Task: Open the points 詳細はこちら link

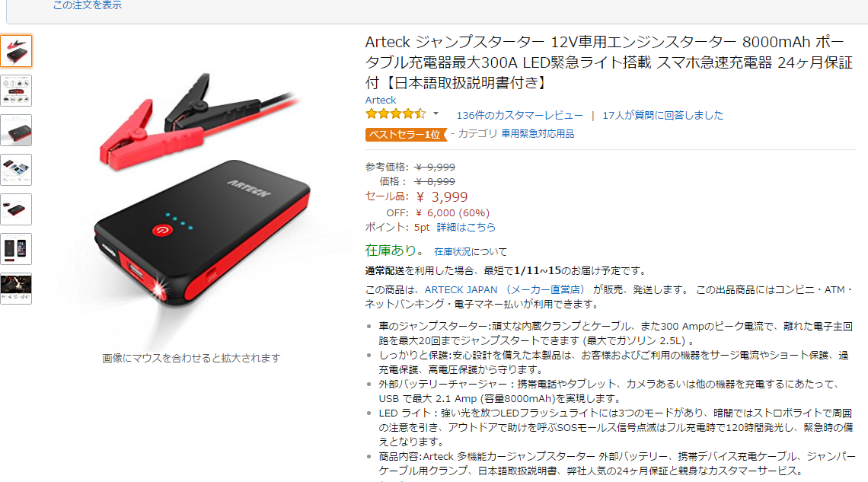Action: tap(466, 228)
